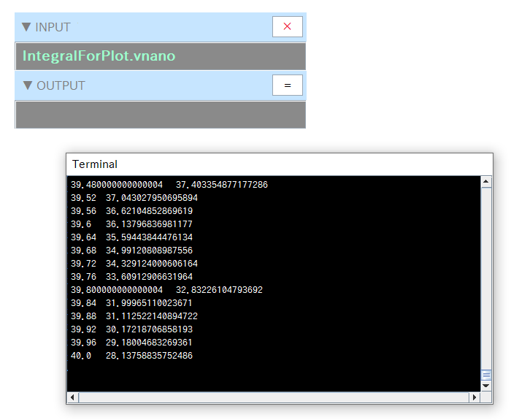The width and height of the screenshot is (511, 420).
Task: Select terminal row starting with 39.52
Action: click(x=134, y=198)
